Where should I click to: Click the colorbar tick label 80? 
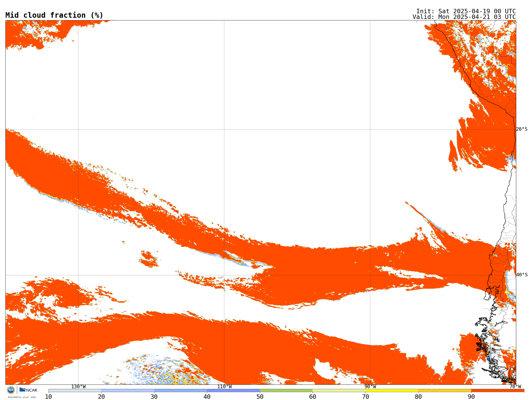click(x=418, y=397)
